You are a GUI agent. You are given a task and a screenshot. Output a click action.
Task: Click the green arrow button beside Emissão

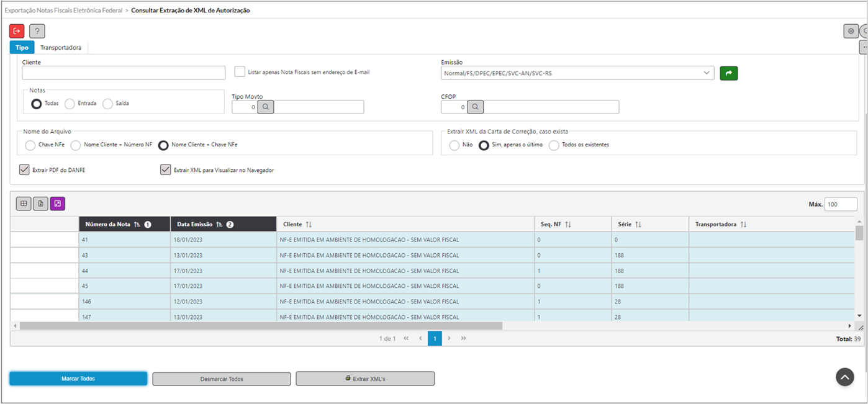[x=729, y=73]
